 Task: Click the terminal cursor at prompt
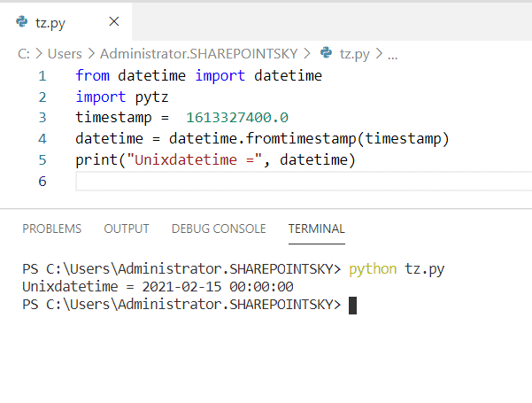(x=353, y=306)
